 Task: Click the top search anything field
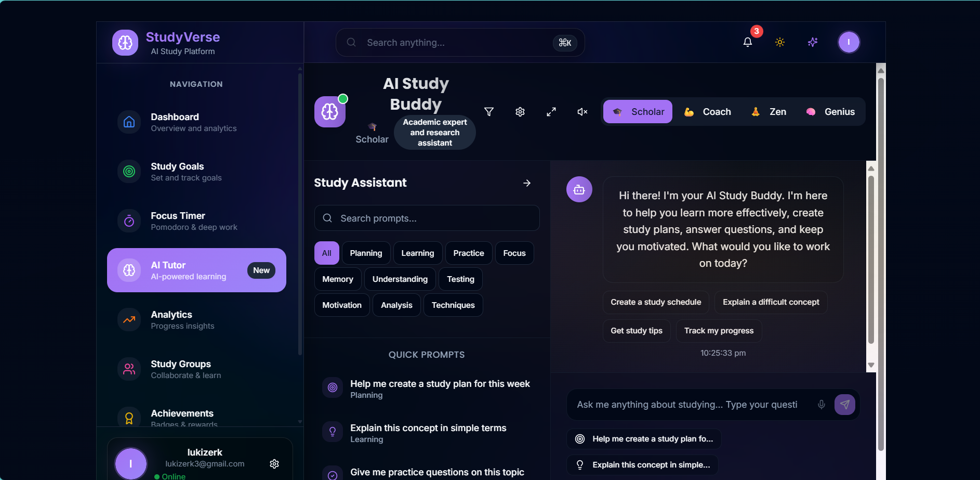tap(460, 43)
